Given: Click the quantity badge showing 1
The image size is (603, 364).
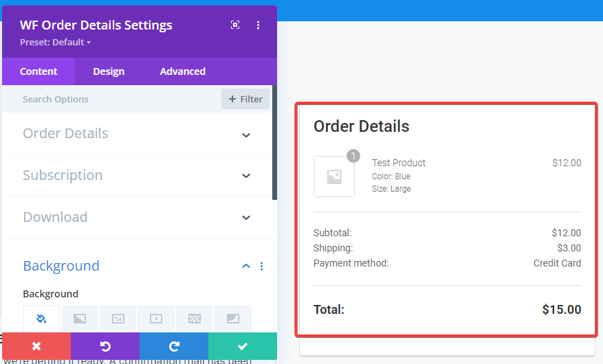Looking at the screenshot, I should click(x=353, y=156).
